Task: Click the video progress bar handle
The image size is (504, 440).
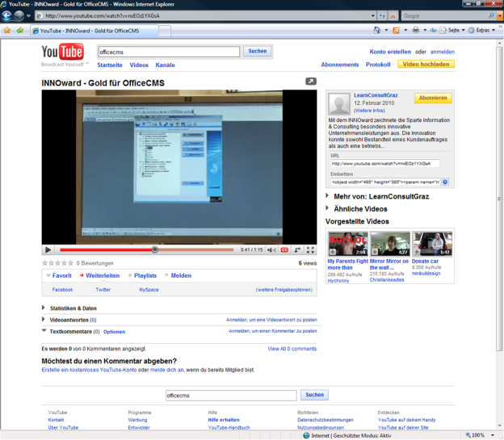Action: (x=154, y=249)
